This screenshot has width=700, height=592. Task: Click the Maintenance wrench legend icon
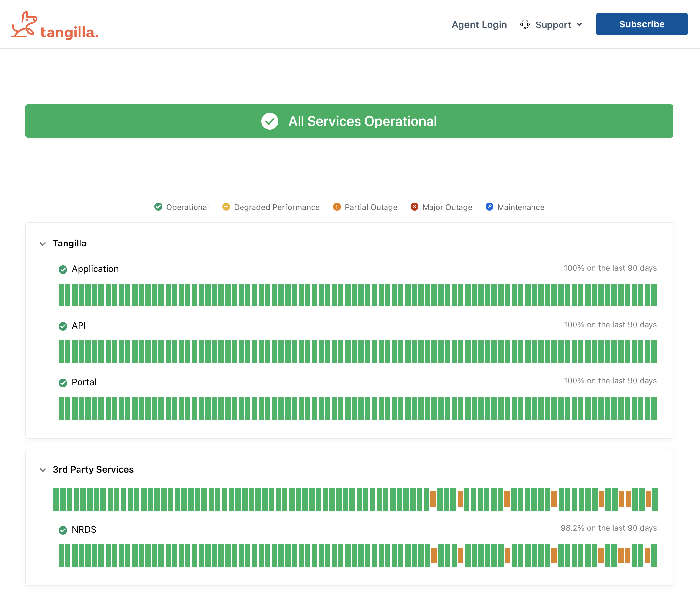click(489, 207)
